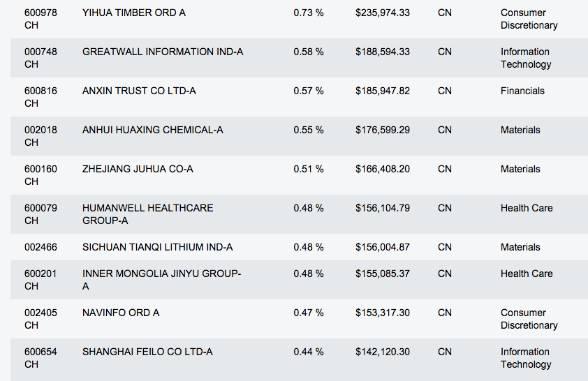Click ticker 600654 CH
This screenshot has height=381, width=588.
click(x=41, y=358)
